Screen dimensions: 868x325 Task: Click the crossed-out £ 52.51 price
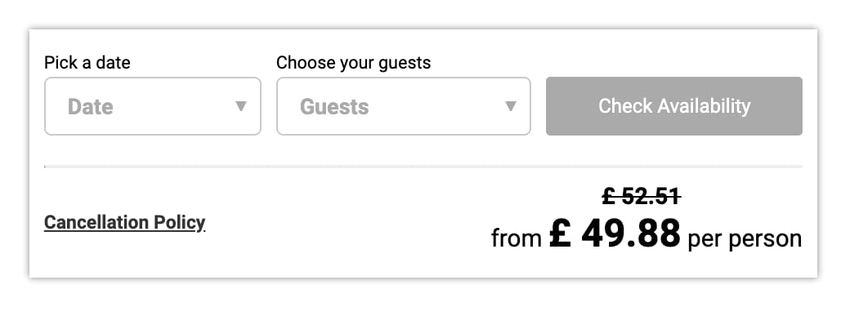pos(642,196)
